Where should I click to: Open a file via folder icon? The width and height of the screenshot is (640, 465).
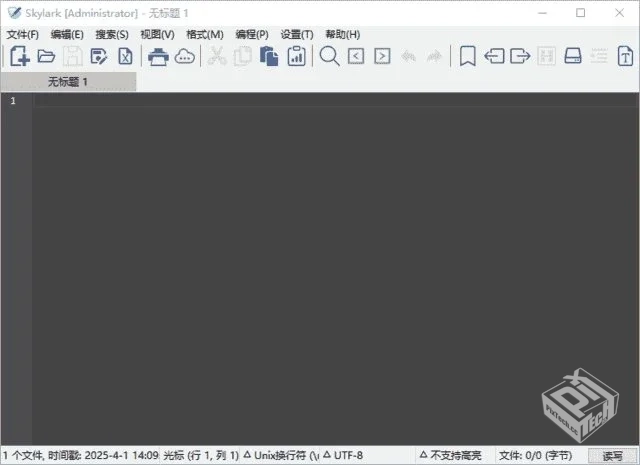click(46, 56)
